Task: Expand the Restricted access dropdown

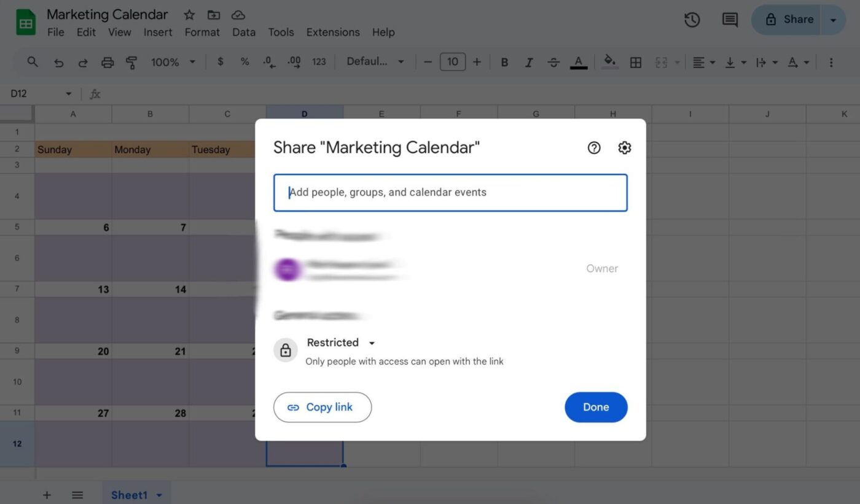Action: (341, 343)
